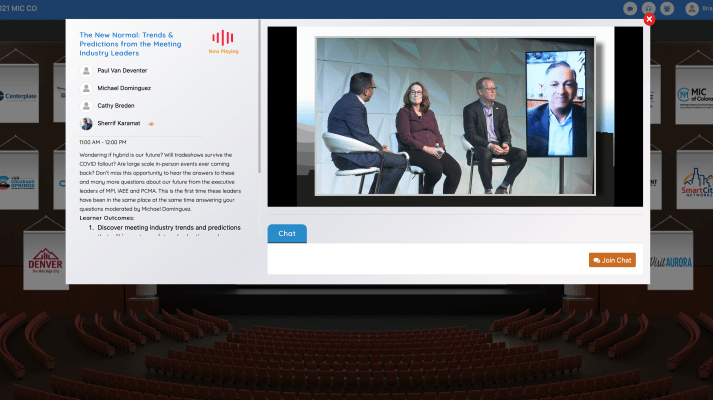Viewport: 713px width, 400px height.
Task: Open the session title link
Action: pos(130,44)
